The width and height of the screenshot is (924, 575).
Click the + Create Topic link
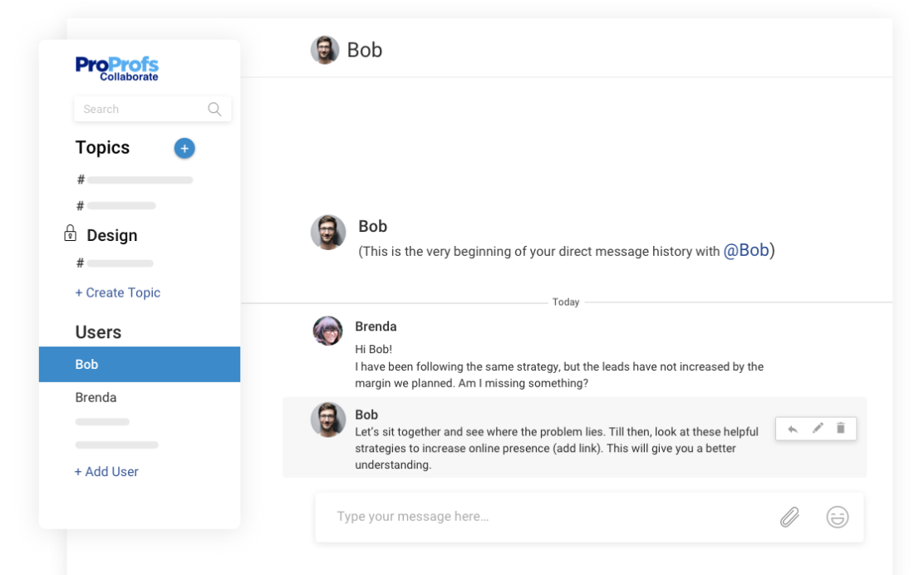(118, 292)
